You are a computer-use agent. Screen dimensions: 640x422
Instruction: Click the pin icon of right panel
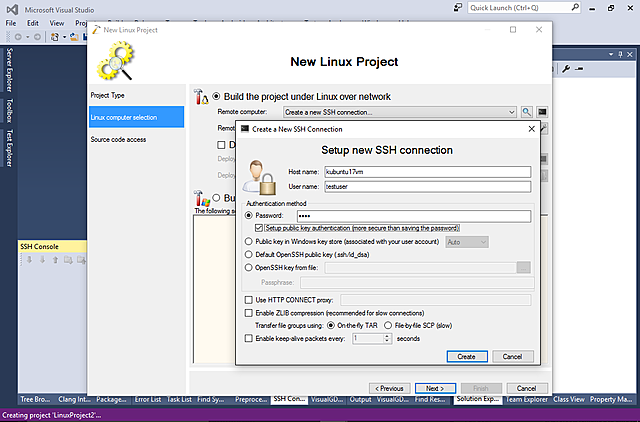pos(620,54)
